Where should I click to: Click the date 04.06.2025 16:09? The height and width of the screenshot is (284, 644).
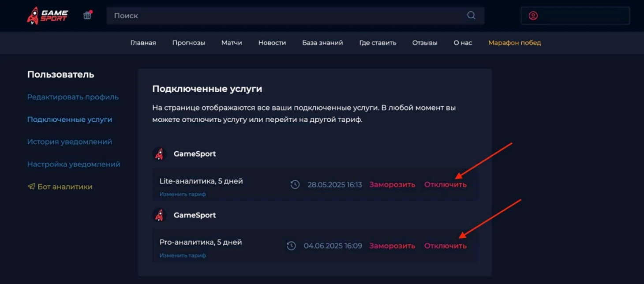click(x=333, y=246)
